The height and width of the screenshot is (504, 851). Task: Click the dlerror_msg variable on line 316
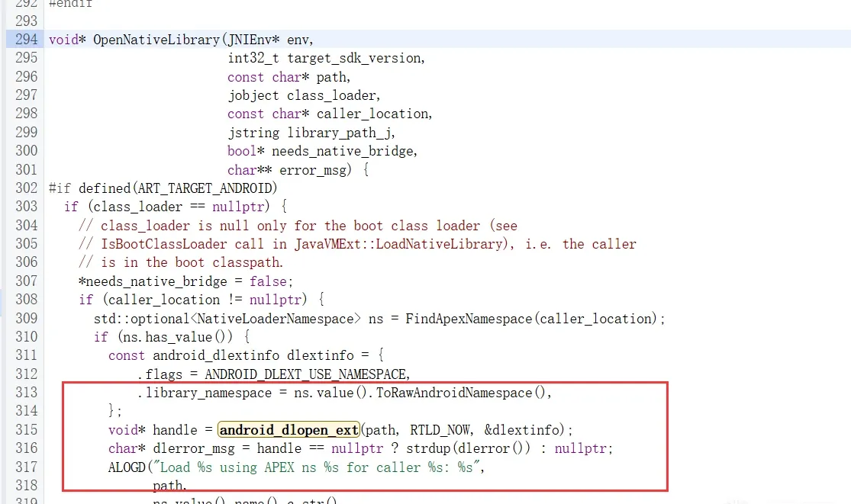[194, 449]
